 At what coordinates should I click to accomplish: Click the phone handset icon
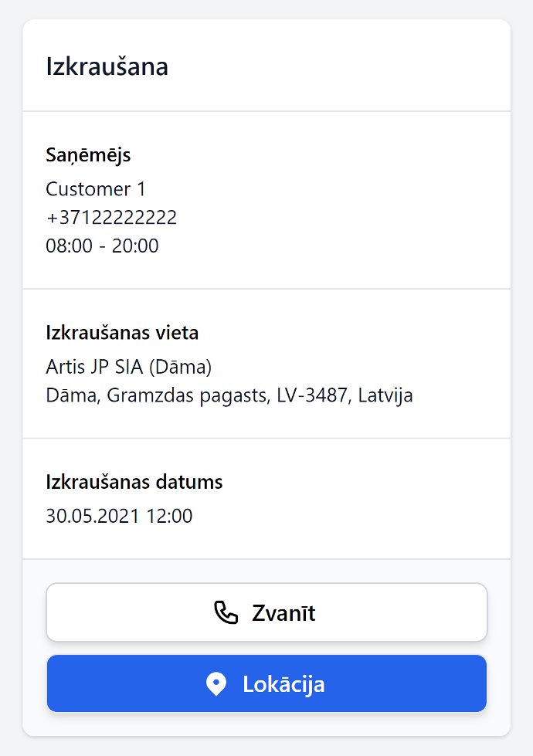click(226, 613)
